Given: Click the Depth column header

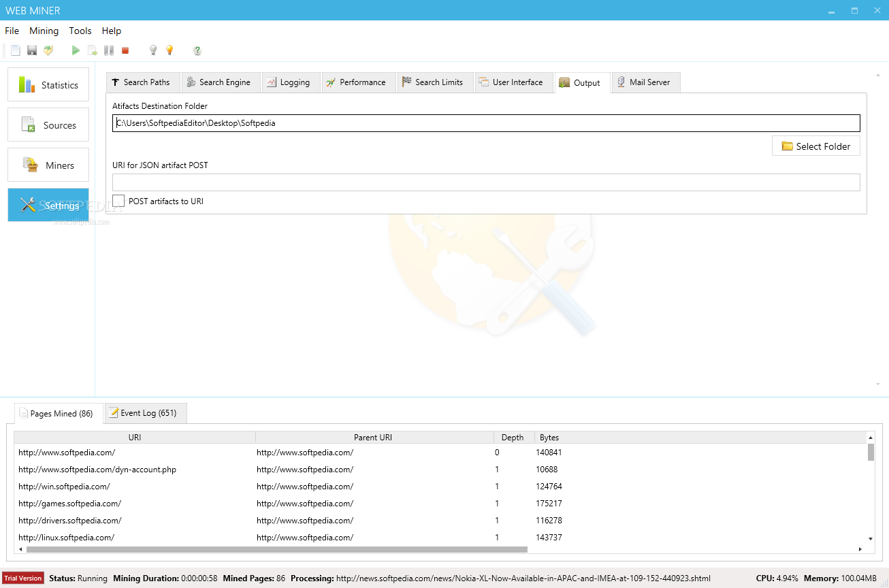Looking at the screenshot, I should tap(513, 438).
